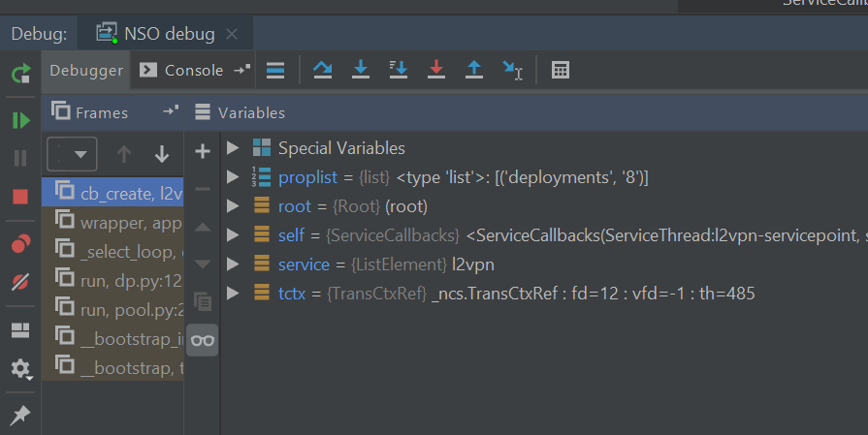Image resolution: width=868 pixels, height=435 pixels.
Task: Select run, pool.py frame
Action: (x=113, y=308)
